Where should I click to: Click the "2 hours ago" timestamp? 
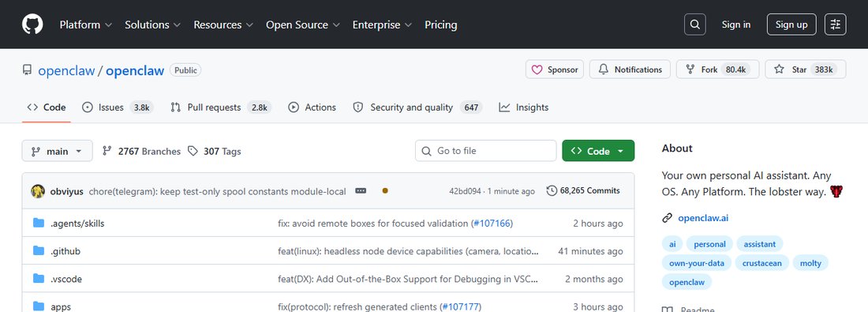pyautogui.click(x=598, y=224)
